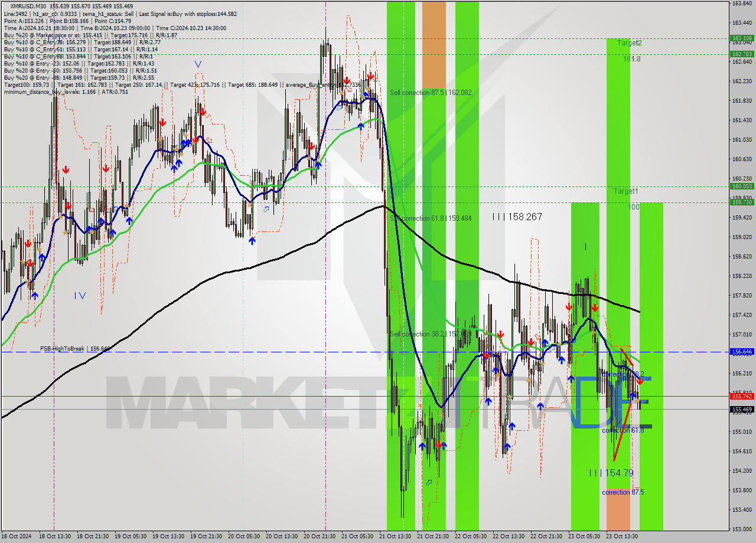Select Sell correction 87.5 | 162.082 label
Image resolution: width=756 pixels, height=543 pixels.
point(431,93)
